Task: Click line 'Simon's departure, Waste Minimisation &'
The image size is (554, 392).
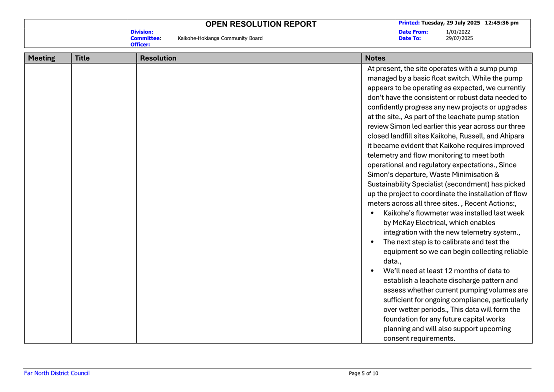Action: click(x=433, y=174)
